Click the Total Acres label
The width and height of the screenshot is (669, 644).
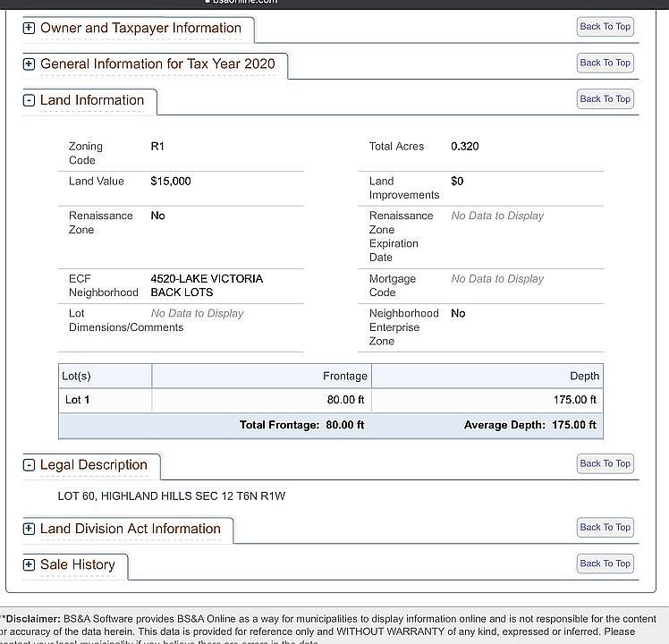pyautogui.click(x=396, y=147)
